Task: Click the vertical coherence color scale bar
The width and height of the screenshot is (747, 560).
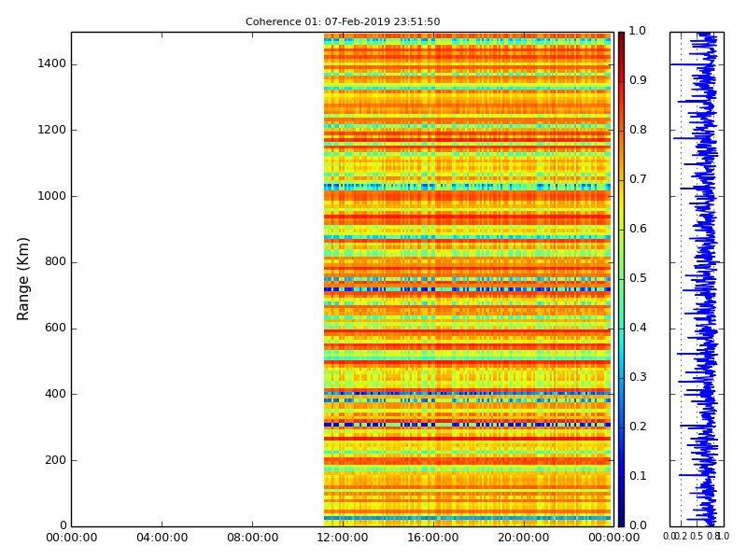Action: pyautogui.click(x=621, y=279)
